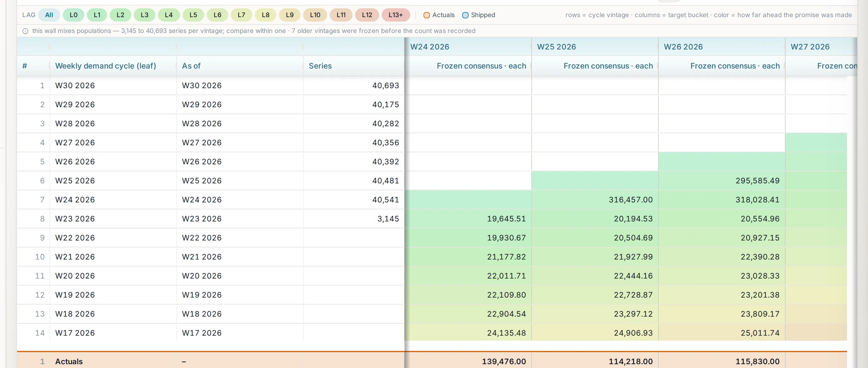Click the W25 2026 column group header
Viewport: 868px width, 368px height.
tap(595, 47)
